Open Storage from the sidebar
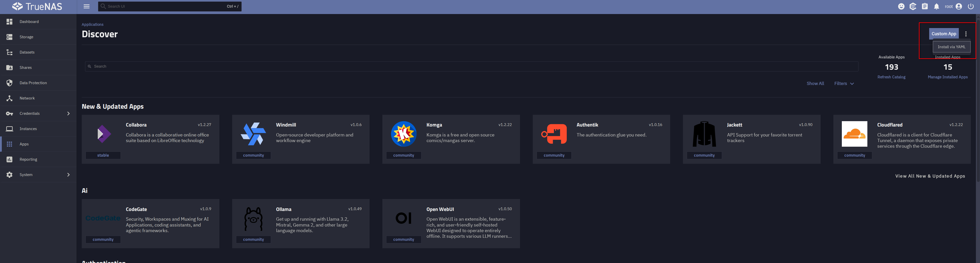Screen dimensions: 980x263 pyautogui.click(x=38, y=37)
